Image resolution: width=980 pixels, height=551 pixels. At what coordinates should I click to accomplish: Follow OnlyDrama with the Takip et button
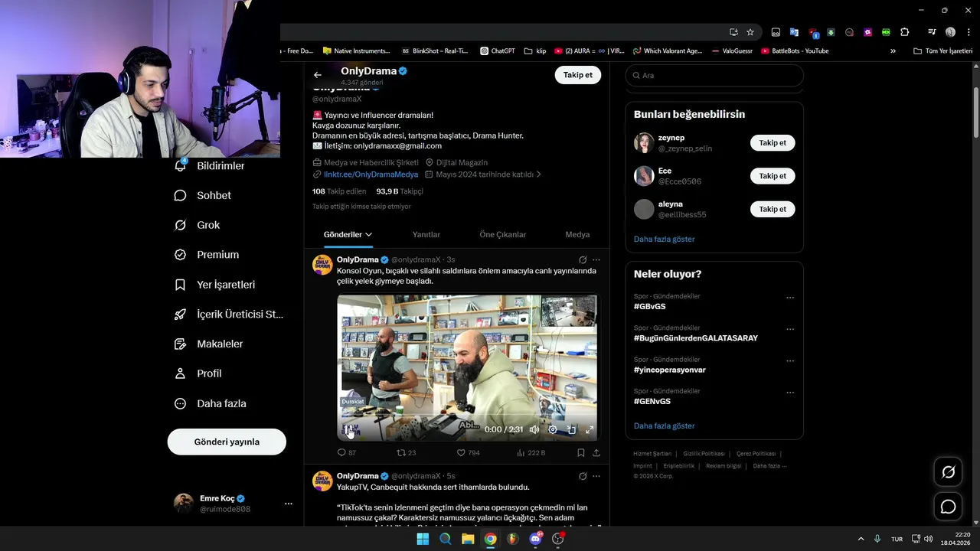(x=577, y=75)
